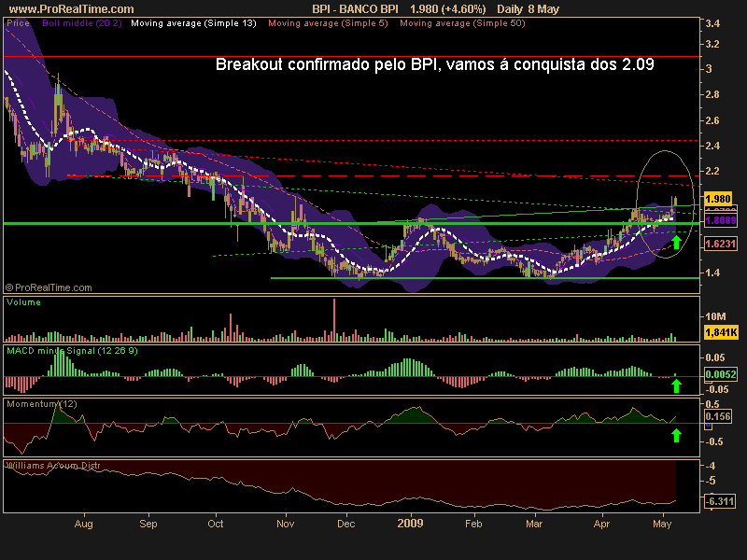This screenshot has height=560, width=747.
Task: Click the 2.4 price axis label
Action: tap(712, 146)
